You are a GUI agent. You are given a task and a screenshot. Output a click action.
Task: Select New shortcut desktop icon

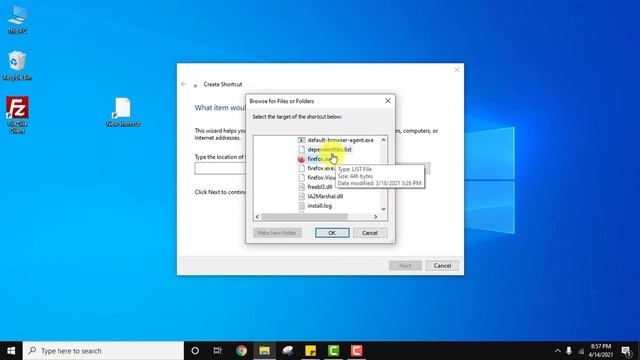[122, 112]
